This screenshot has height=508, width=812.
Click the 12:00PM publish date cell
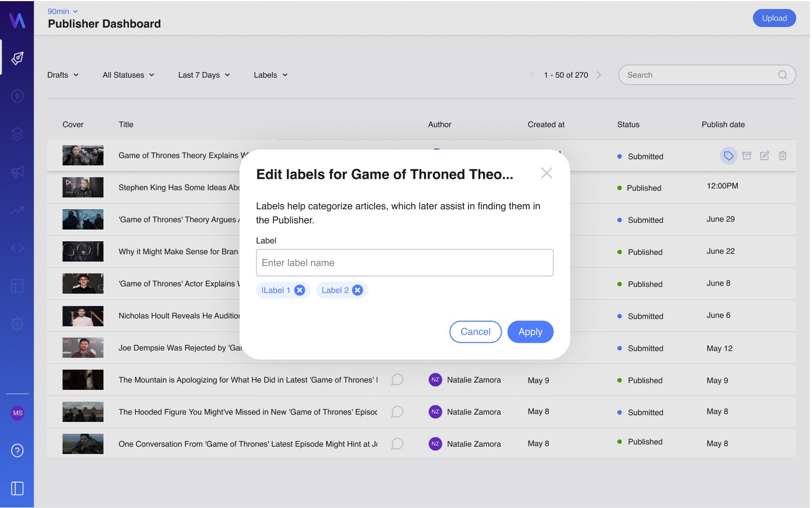pyautogui.click(x=723, y=186)
